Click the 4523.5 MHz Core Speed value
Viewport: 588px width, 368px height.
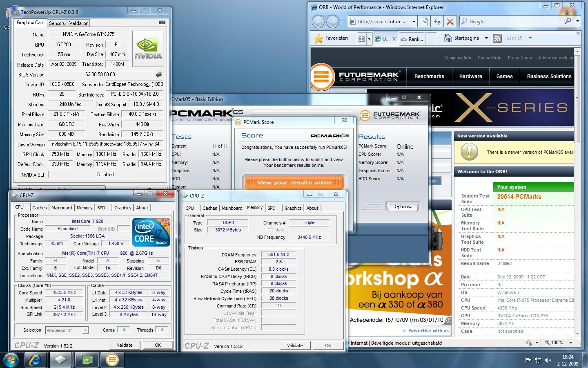(65, 293)
